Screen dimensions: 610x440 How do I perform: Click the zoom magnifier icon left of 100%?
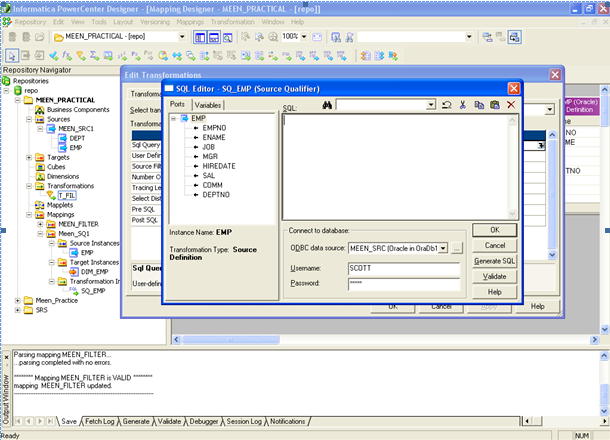273,37
